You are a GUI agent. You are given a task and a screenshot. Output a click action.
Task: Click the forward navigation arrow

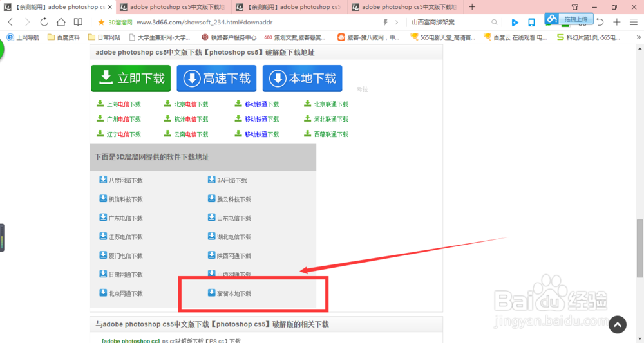coord(27,22)
